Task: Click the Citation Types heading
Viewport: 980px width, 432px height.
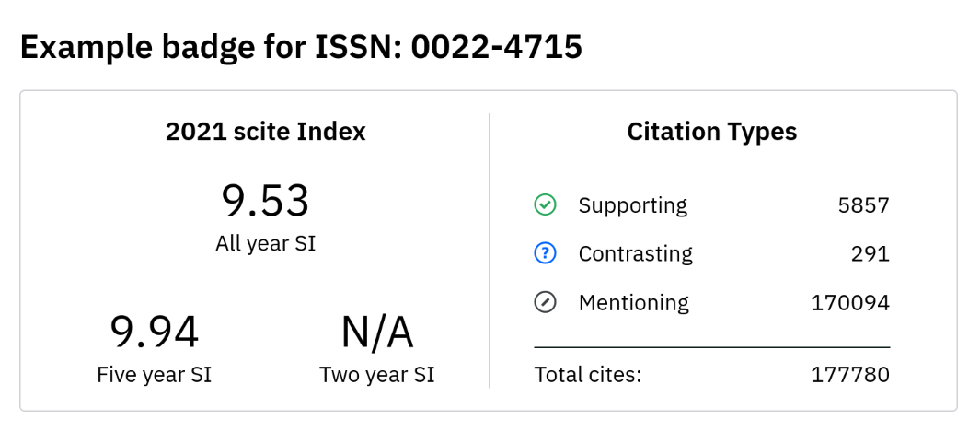Action: (x=712, y=132)
